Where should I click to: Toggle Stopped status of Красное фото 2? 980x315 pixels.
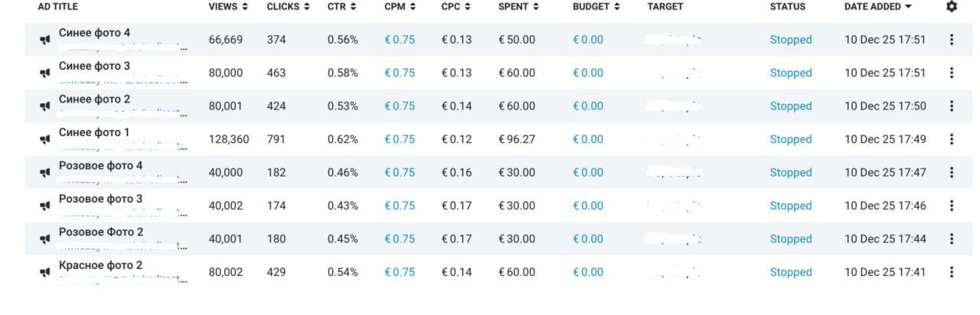coord(791,272)
